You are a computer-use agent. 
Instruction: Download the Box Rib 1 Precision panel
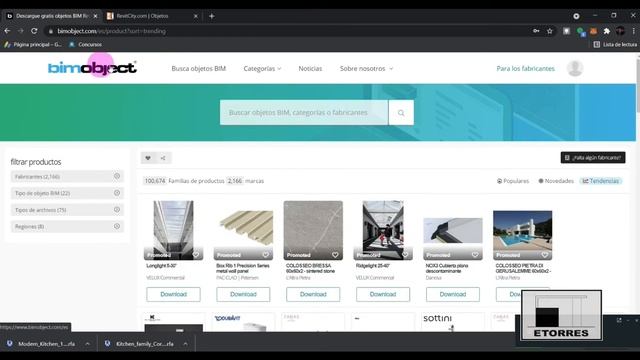(x=243, y=294)
